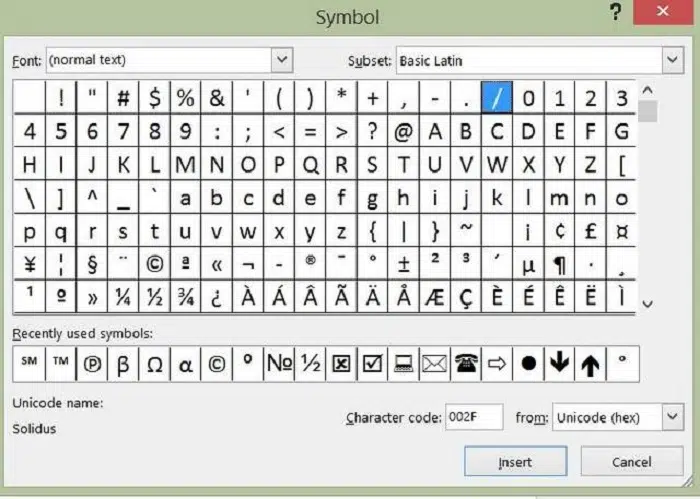
Task: Pick the section sign § in the grid
Action: click(92, 264)
